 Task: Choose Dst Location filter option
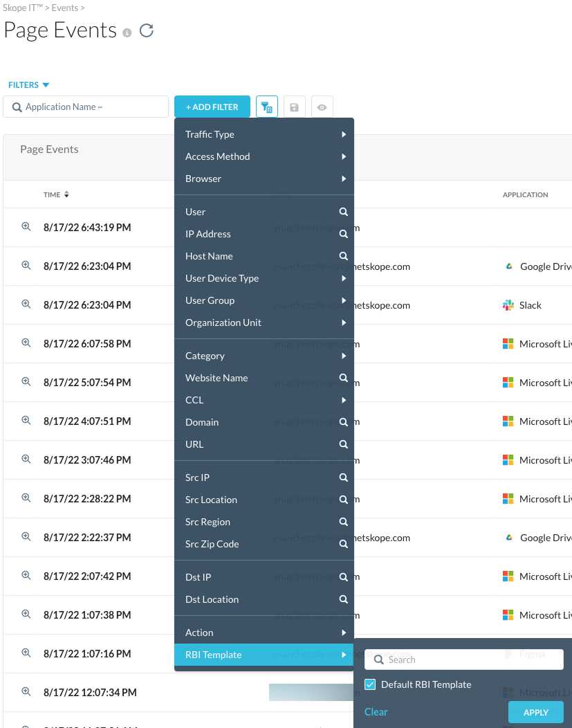click(x=264, y=599)
